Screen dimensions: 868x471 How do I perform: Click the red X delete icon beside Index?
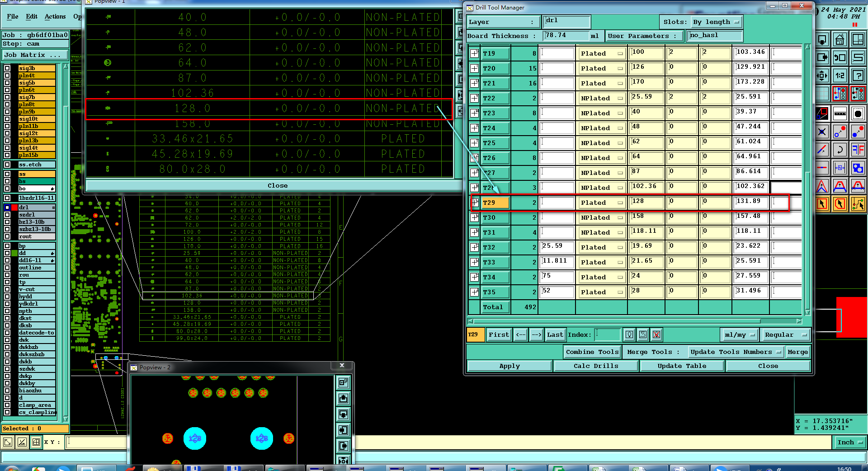click(656, 335)
